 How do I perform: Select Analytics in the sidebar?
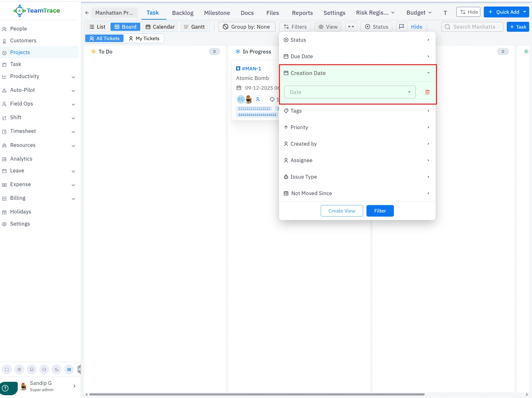[21, 159]
